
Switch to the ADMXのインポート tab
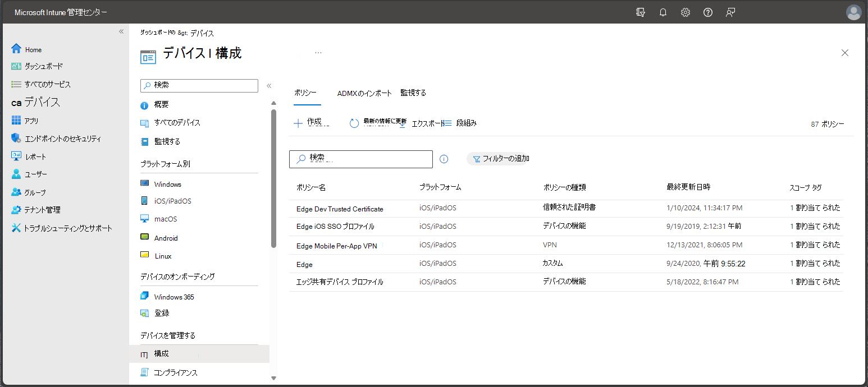tap(364, 93)
